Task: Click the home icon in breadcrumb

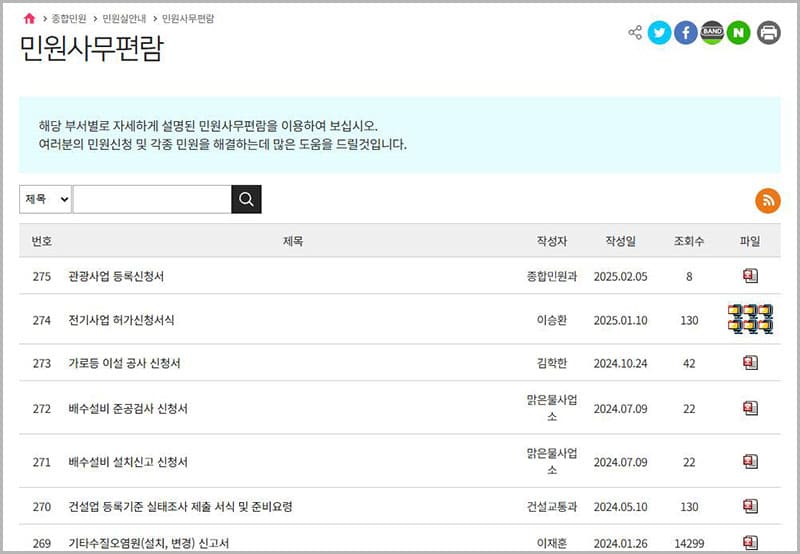Action: pos(29,19)
